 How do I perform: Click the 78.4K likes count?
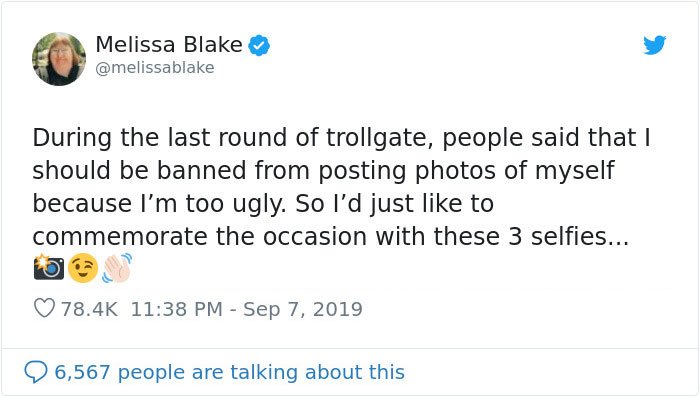click(x=89, y=309)
